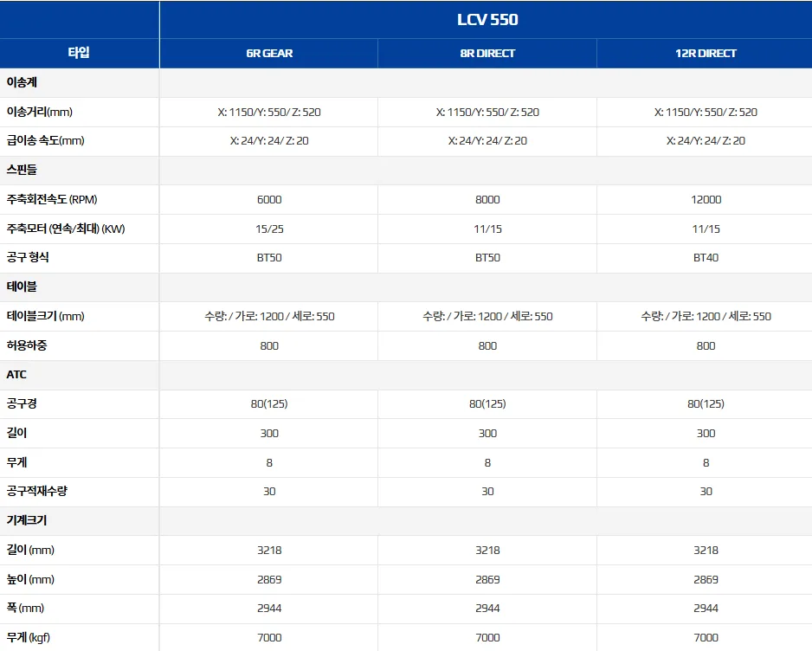Viewport: 812px width, 651px height.
Task: Select the 6R GEAR column header
Action: click(x=269, y=54)
